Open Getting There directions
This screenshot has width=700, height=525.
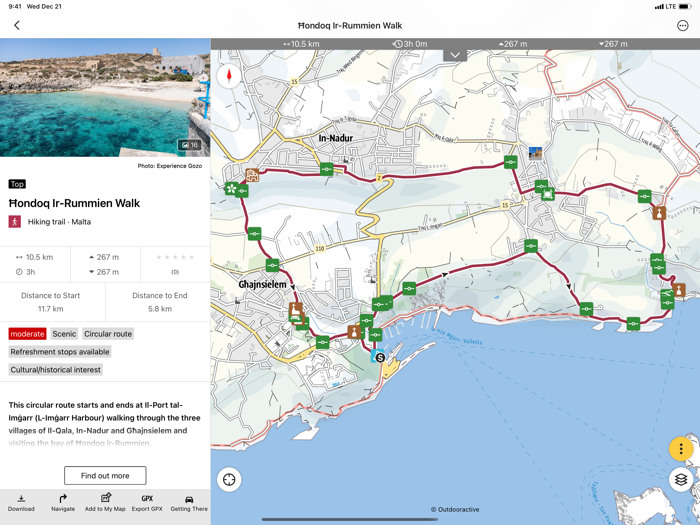coord(189,503)
